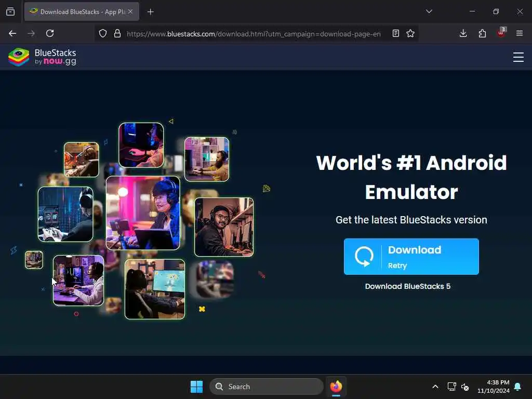
Task: Click the blue Download Retry button
Action: (411, 257)
